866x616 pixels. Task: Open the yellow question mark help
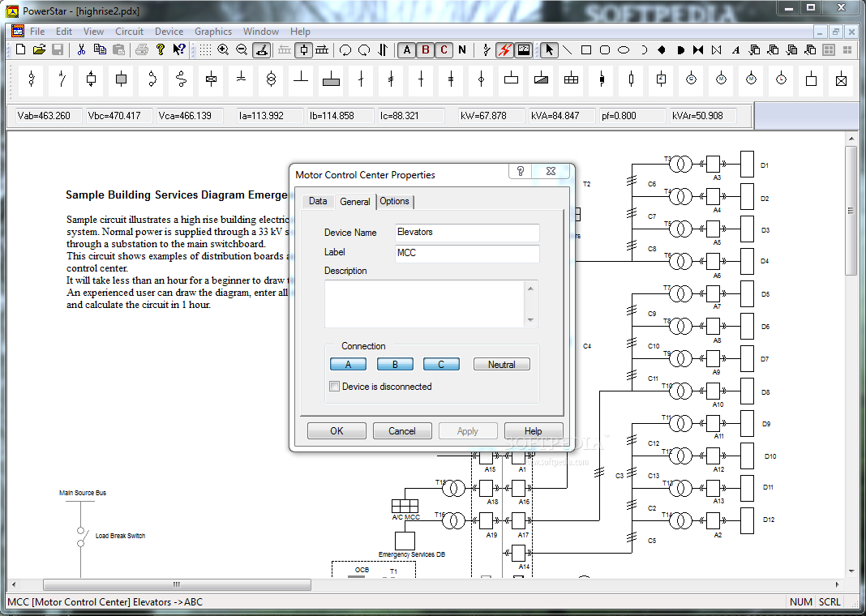pyautogui.click(x=161, y=50)
